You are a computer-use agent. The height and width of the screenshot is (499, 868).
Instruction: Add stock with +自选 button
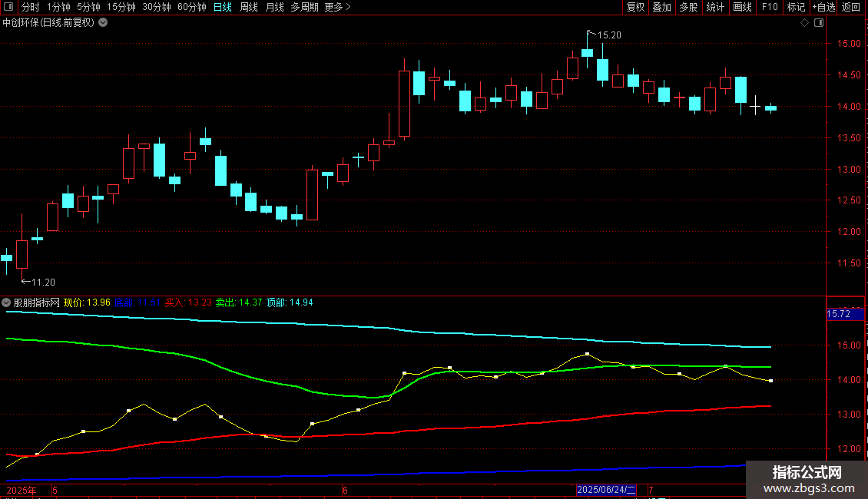click(x=823, y=7)
